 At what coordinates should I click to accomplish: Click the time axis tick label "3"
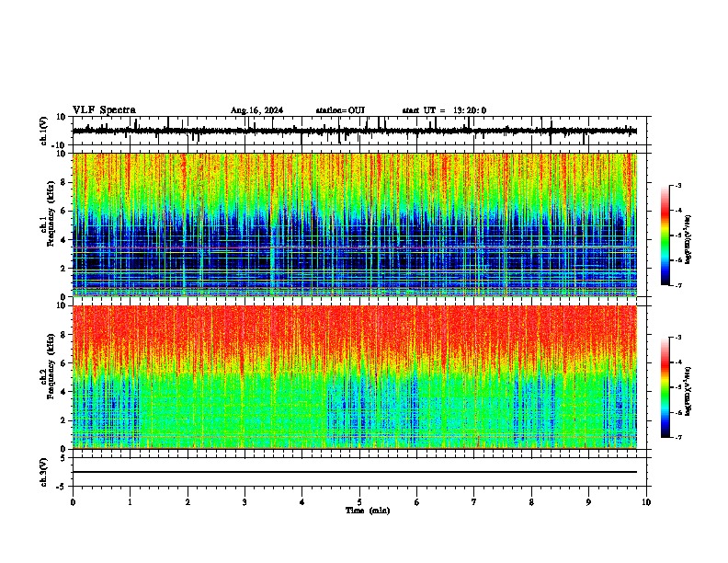click(x=245, y=502)
